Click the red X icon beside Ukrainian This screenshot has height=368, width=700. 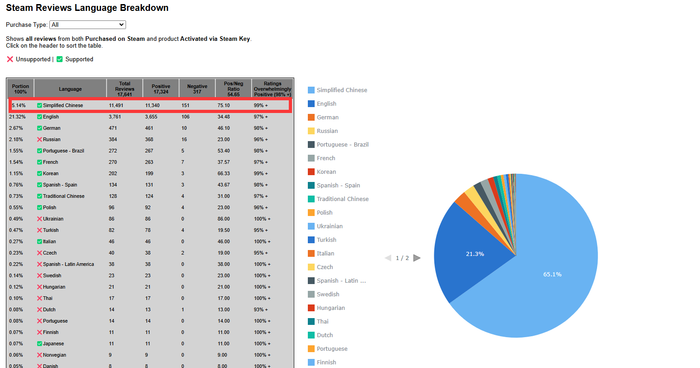click(x=39, y=219)
